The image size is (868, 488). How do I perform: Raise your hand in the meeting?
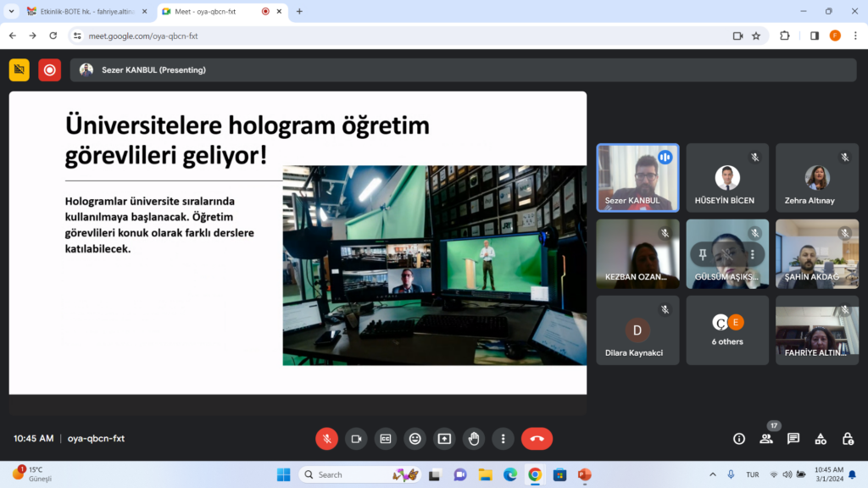[474, 439]
